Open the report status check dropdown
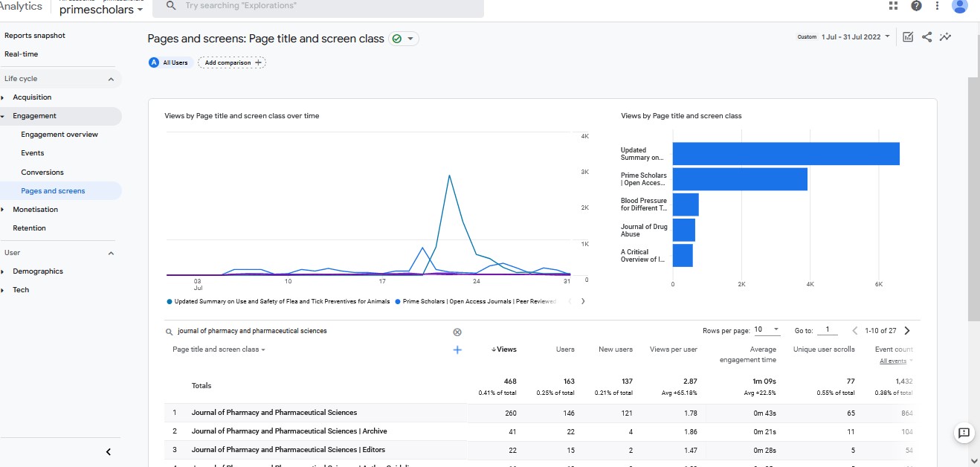Viewport: 980px width, 467px height. [404, 39]
